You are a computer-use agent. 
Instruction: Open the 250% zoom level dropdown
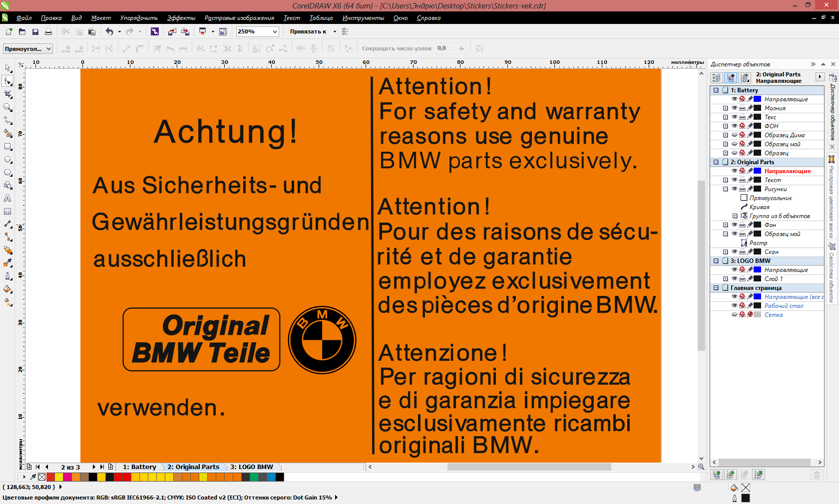pyautogui.click(x=275, y=31)
